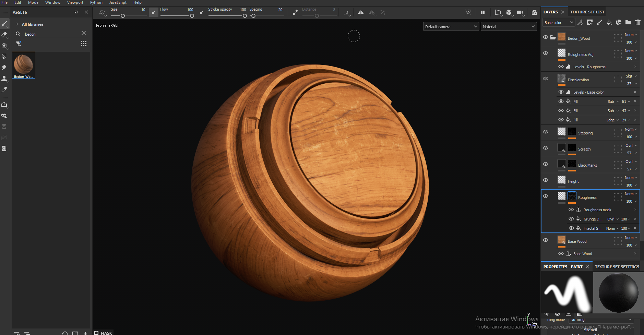Add a fill layer from Layers toolbar
Screen dimensions: 644x335
coord(609,23)
